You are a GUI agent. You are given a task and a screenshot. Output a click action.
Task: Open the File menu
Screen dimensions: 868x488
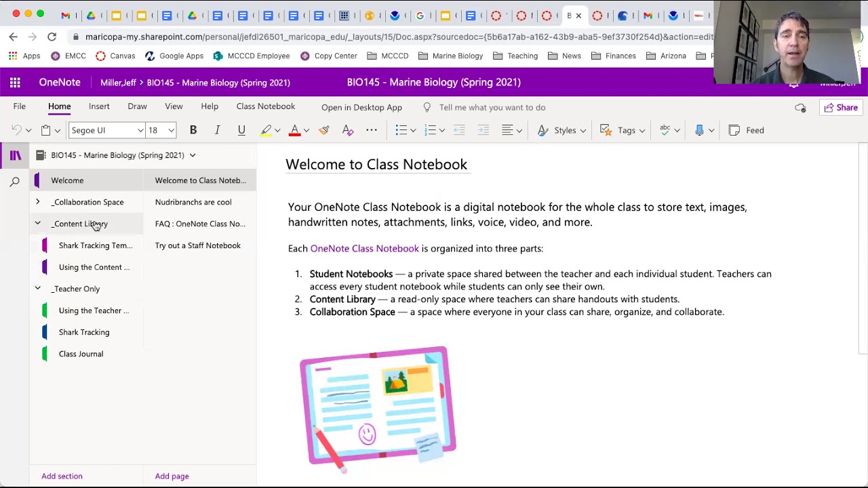pyautogui.click(x=20, y=106)
